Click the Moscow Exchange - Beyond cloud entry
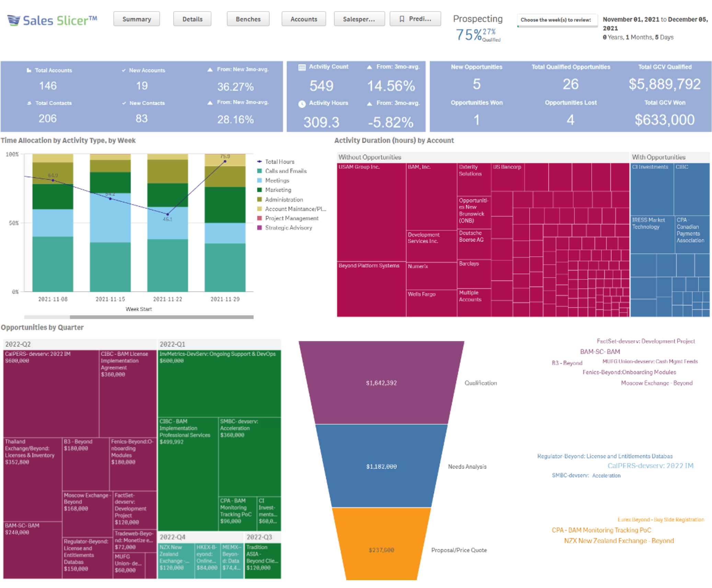This screenshot has height=588, width=712. click(656, 383)
